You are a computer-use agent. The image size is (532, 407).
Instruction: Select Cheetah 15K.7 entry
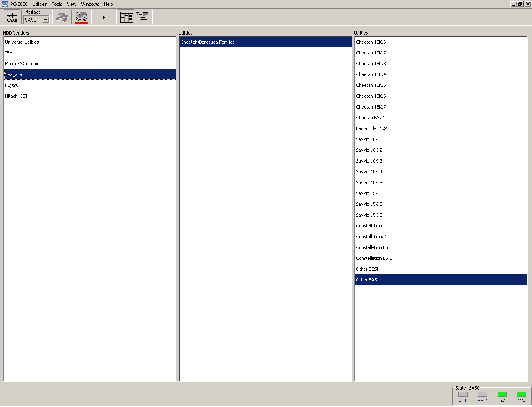pos(441,107)
